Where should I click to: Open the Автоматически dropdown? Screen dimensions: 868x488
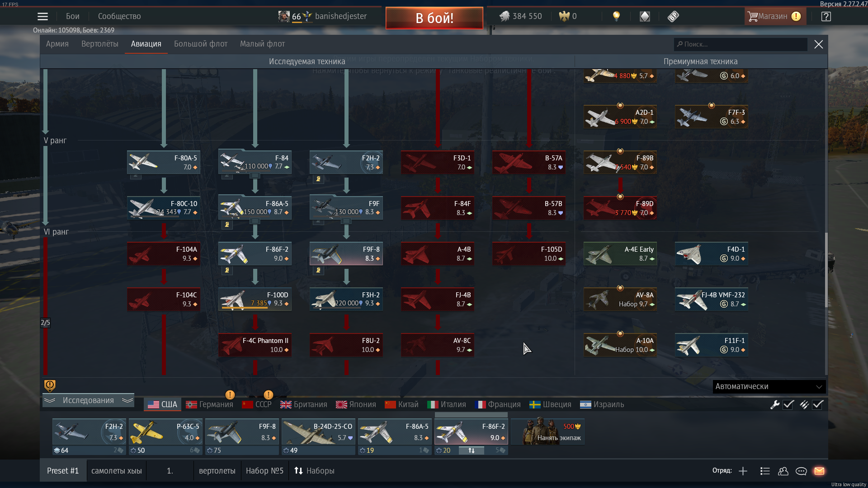769,387
